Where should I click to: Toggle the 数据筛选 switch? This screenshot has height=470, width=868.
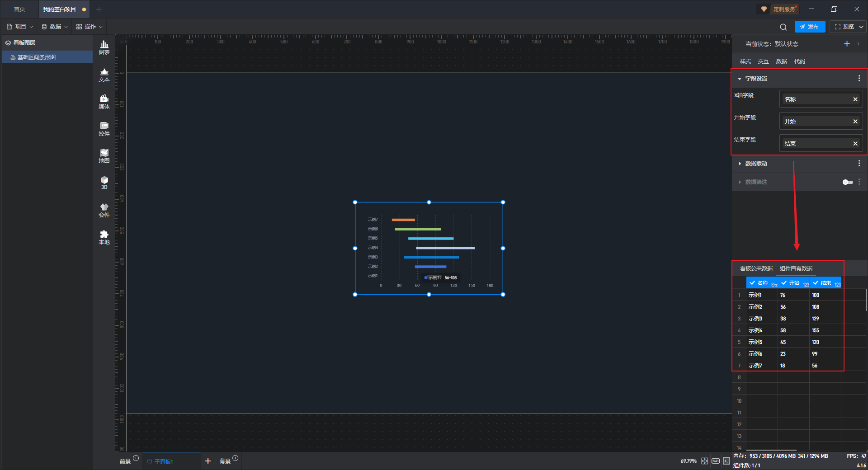click(x=847, y=182)
